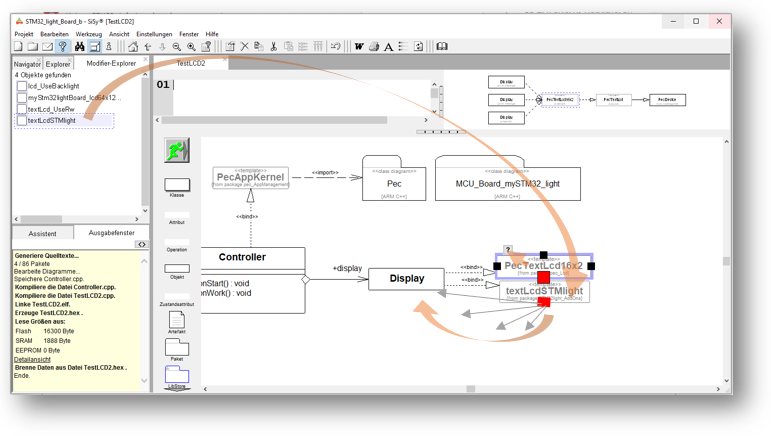This screenshot has width=771, height=436.
Task: Switch to the Assistent tab
Action: 43,233
